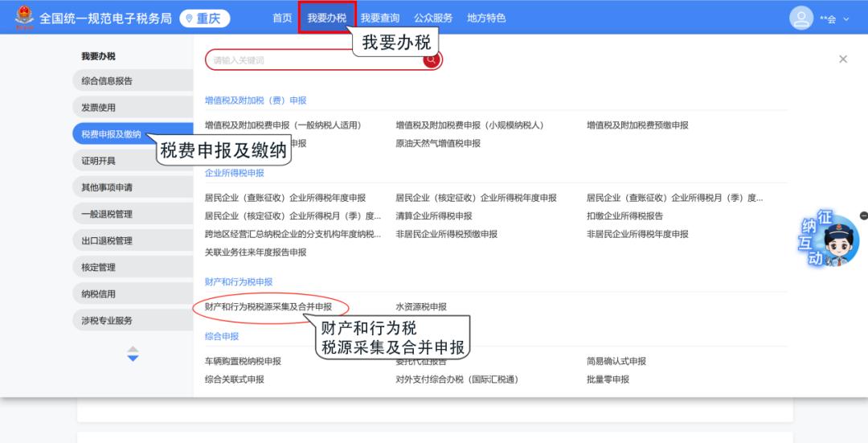Click the sidebar scroll-up arrow
The height and width of the screenshot is (443, 868).
133,350
